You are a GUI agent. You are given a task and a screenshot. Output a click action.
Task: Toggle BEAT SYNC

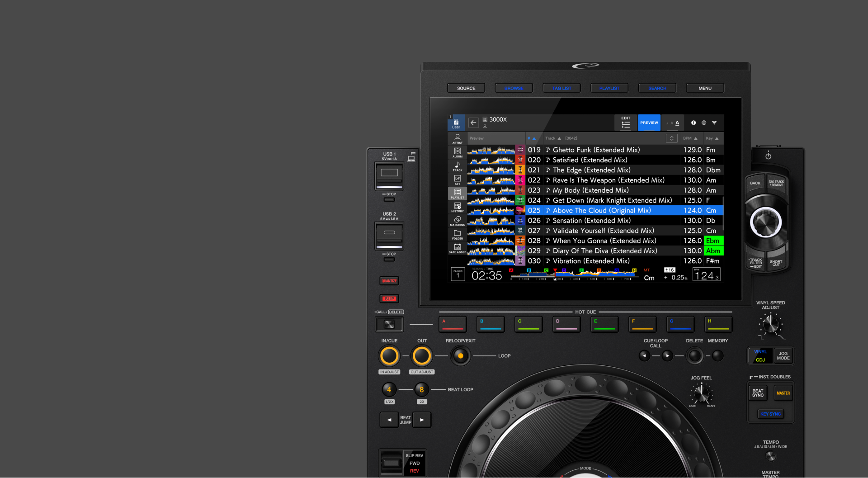click(x=758, y=393)
